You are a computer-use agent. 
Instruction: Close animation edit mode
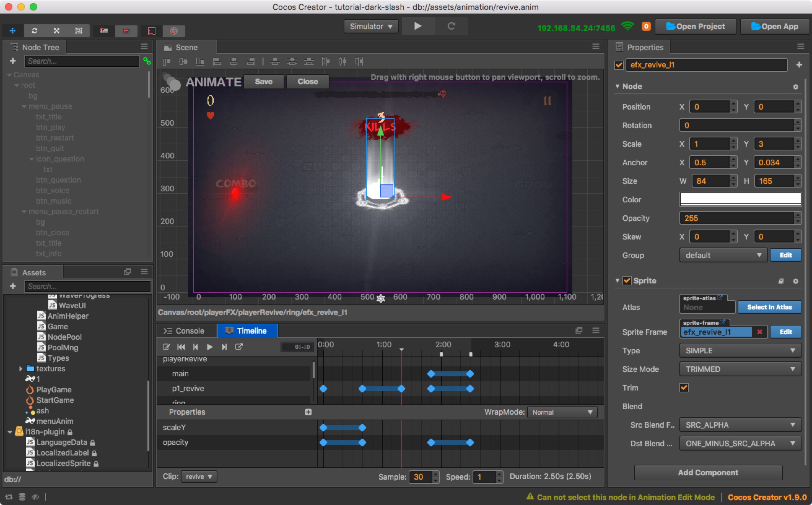308,81
